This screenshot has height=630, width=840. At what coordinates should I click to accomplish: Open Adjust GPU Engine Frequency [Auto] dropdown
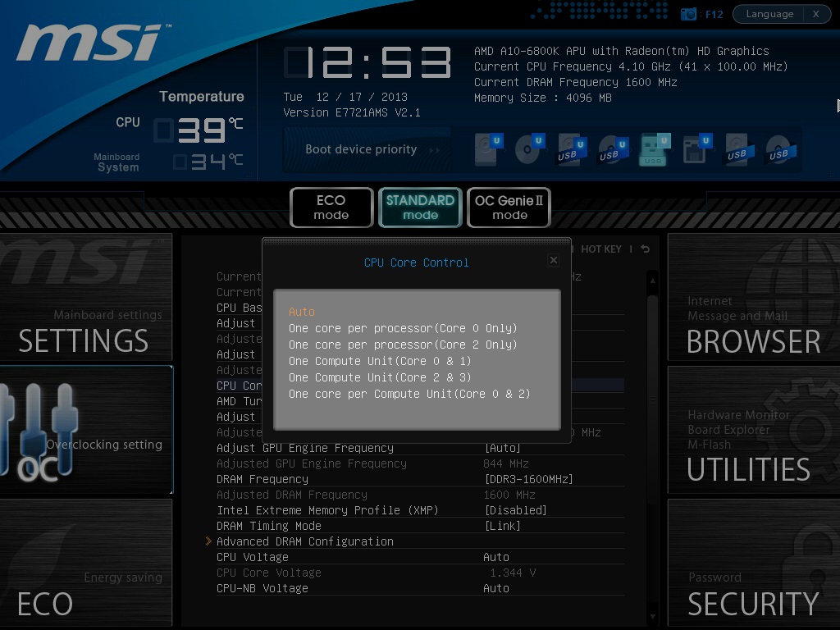pyautogui.click(x=503, y=448)
